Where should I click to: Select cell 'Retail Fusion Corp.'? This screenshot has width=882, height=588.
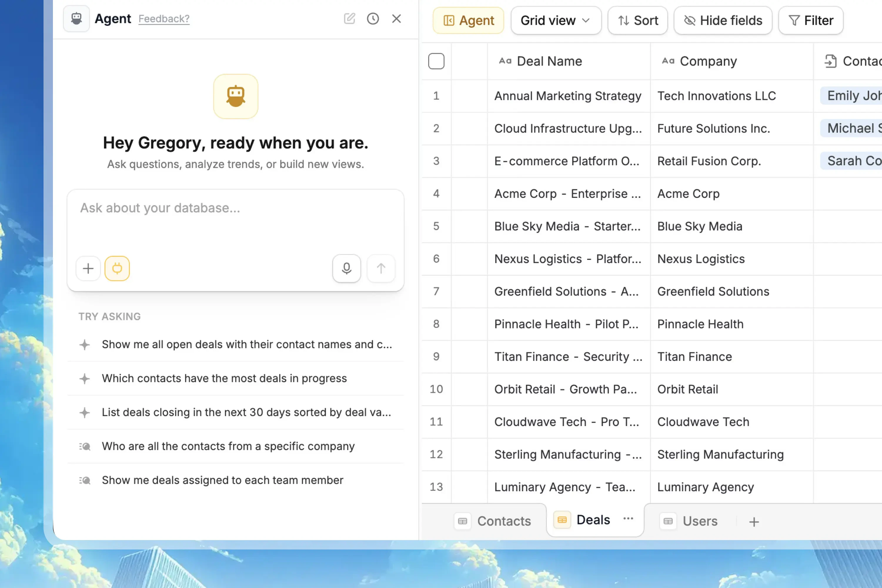coord(732,161)
